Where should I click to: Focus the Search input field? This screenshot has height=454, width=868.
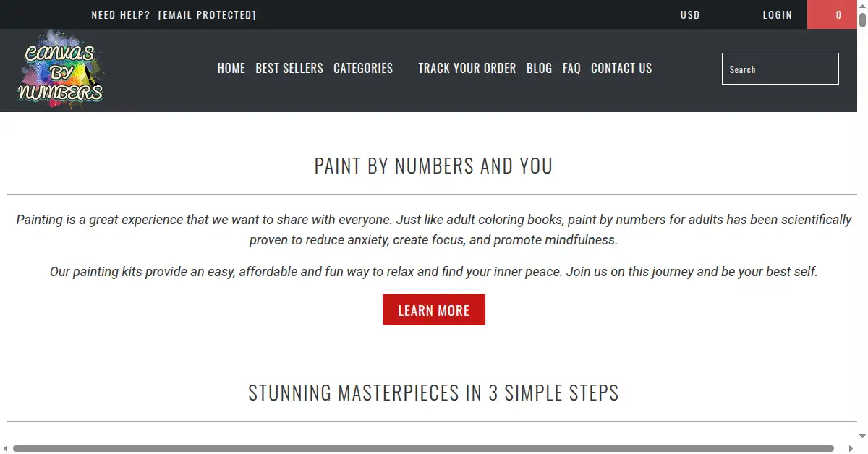pos(780,69)
